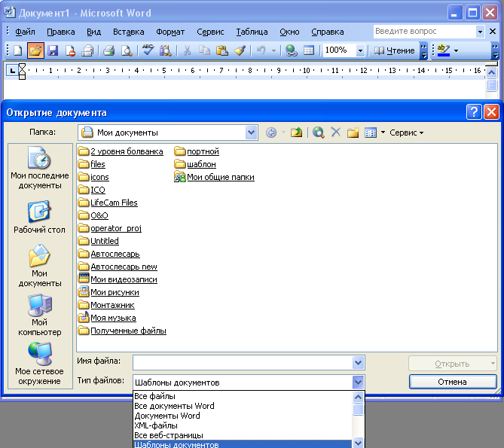Click the tab stop selector on ruler
504x448 pixels.
coord(11,70)
